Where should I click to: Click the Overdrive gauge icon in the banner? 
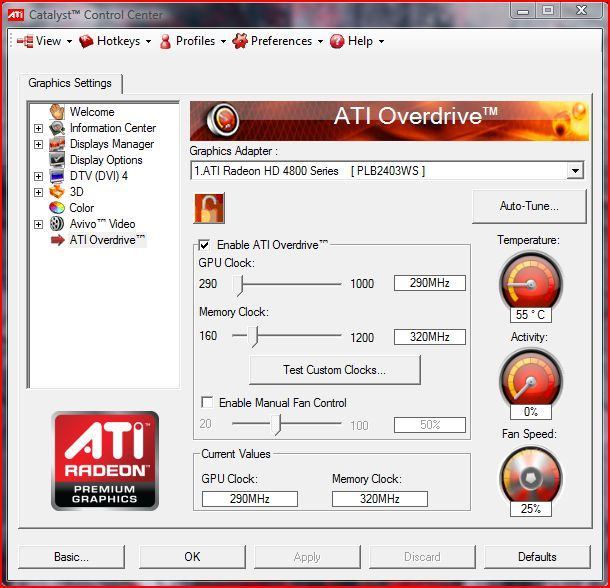[223, 119]
